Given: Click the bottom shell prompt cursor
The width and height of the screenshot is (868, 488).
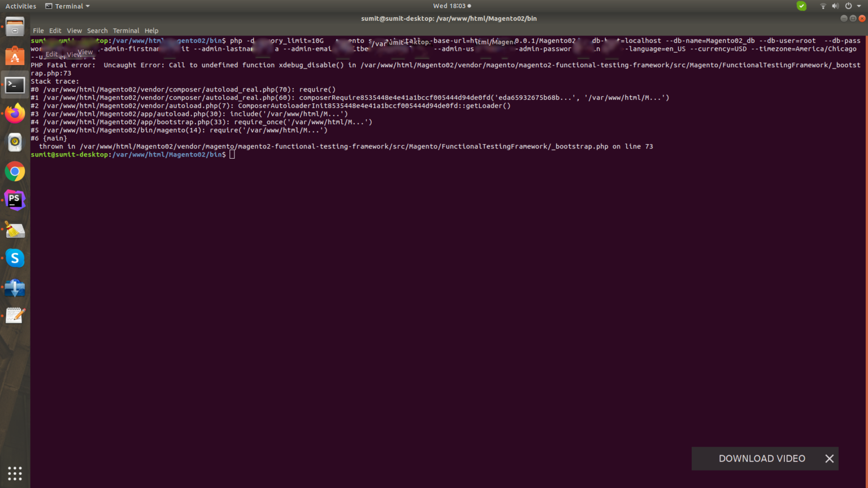Looking at the screenshot, I should [x=232, y=155].
